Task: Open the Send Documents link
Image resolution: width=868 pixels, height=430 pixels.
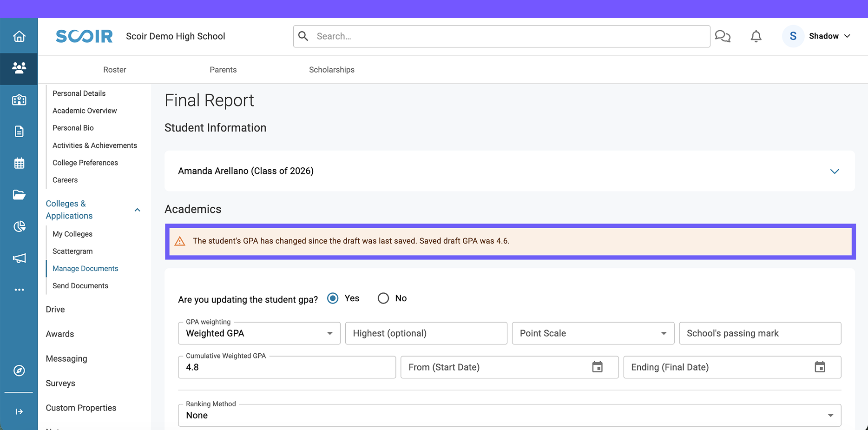Action: [x=80, y=286]
